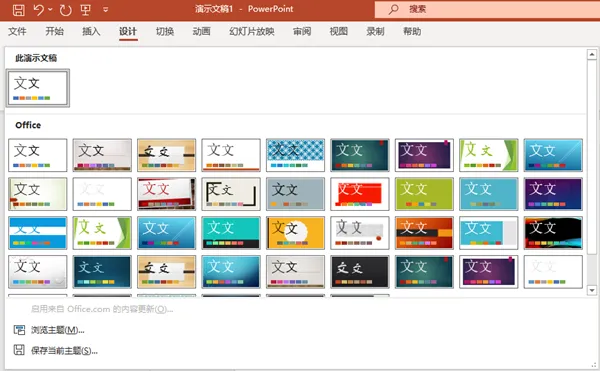Click the search box 搜索
Viewport: 600px width, 371px height.
[487, 9]
